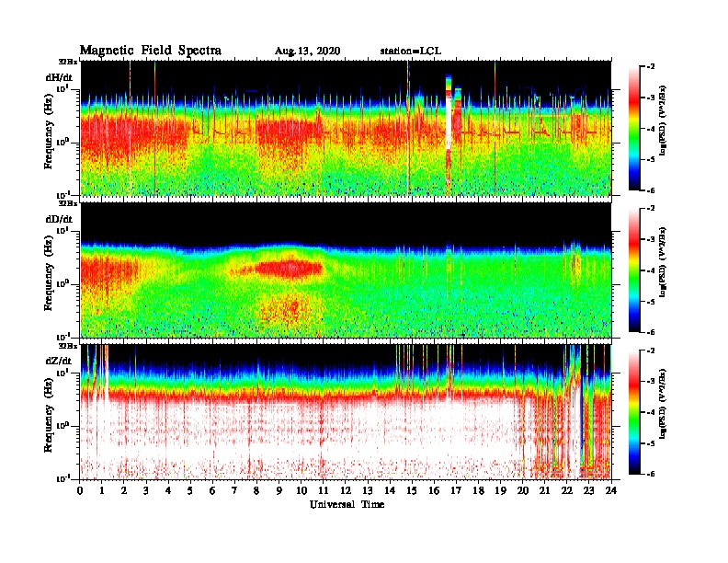Screen dimensions: 728x563
Task: Click the "Magnetic Field Spectra" title
Action: 151,51
